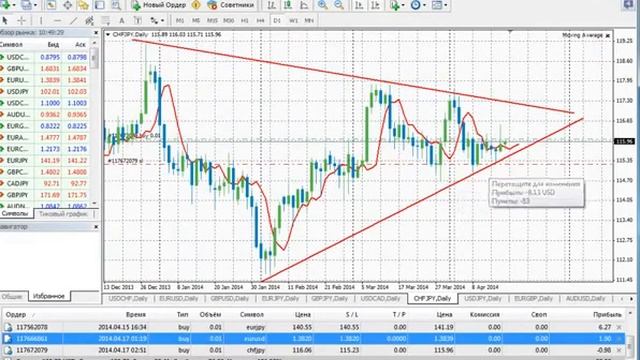This screenshot has width=640, height=360.
Task: Switch to Тиковый график tab
Action: click(x=63, y=214)
